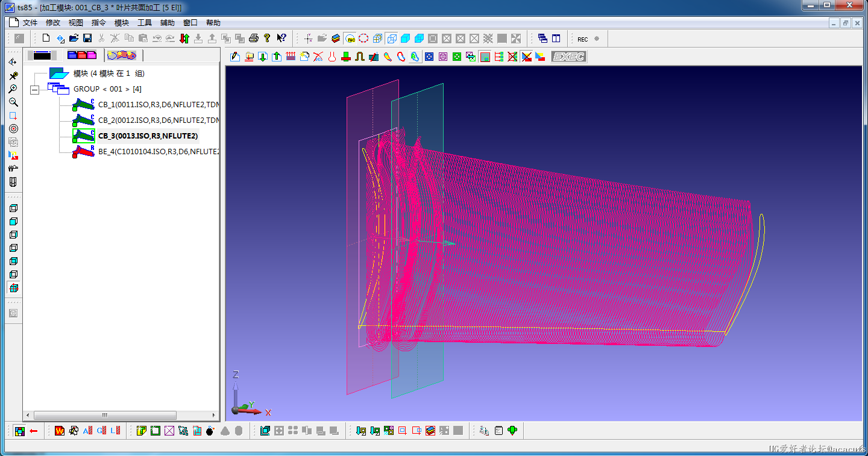Toggle the FAC display icon
This screenshot has height=456, width=868.
(350, 39)
